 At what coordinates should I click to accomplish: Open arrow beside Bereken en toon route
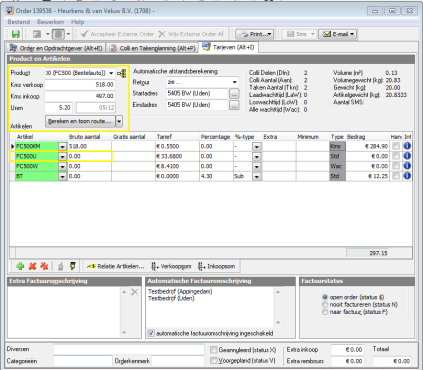(119, 121)
